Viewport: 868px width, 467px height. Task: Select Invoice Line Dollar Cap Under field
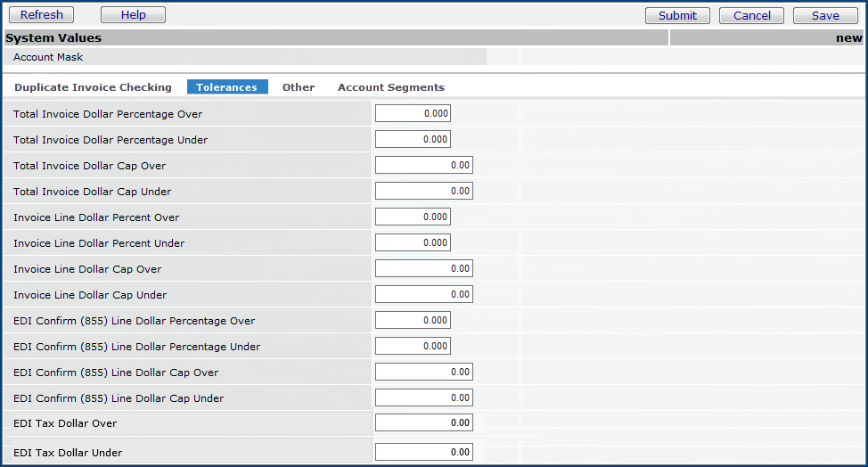(x=423, y=295)
